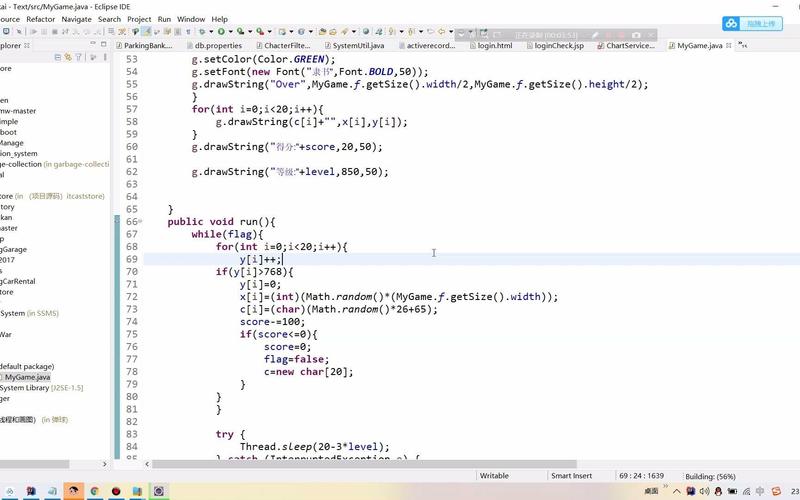
Task: Open the Run menu
Action: (164, 19)
